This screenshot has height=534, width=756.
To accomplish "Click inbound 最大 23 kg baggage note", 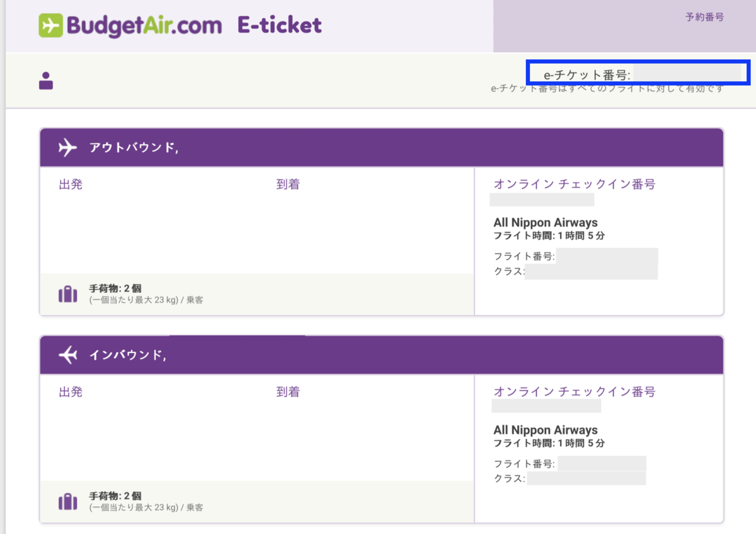I will point(146,508).
